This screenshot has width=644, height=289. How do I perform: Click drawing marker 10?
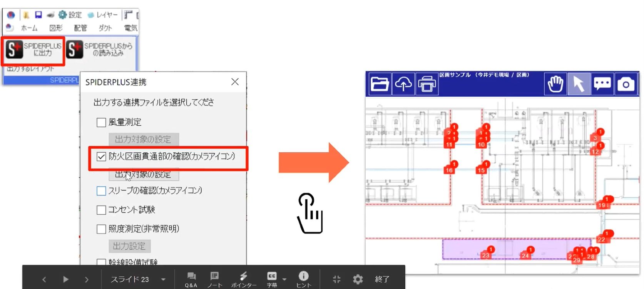tap(482, 145)
